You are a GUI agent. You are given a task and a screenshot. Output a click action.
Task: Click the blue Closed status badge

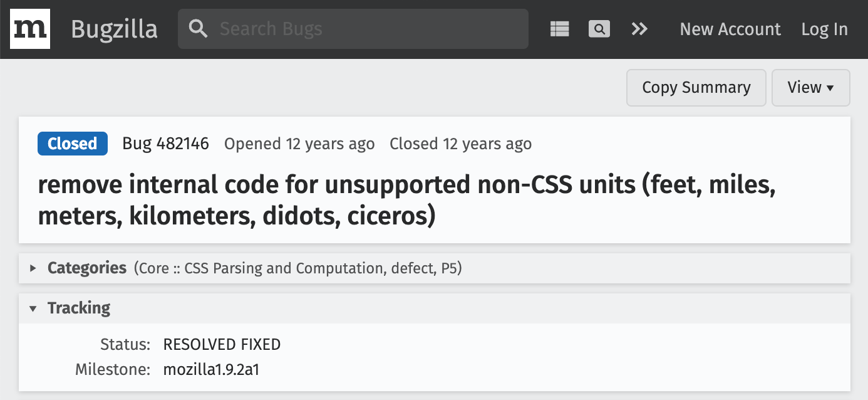tap(72, 144)
